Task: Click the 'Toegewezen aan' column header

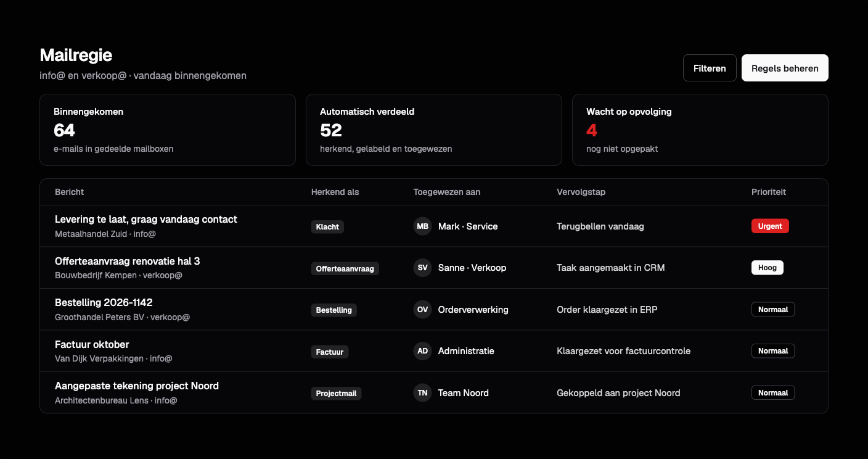Action: 447,192
